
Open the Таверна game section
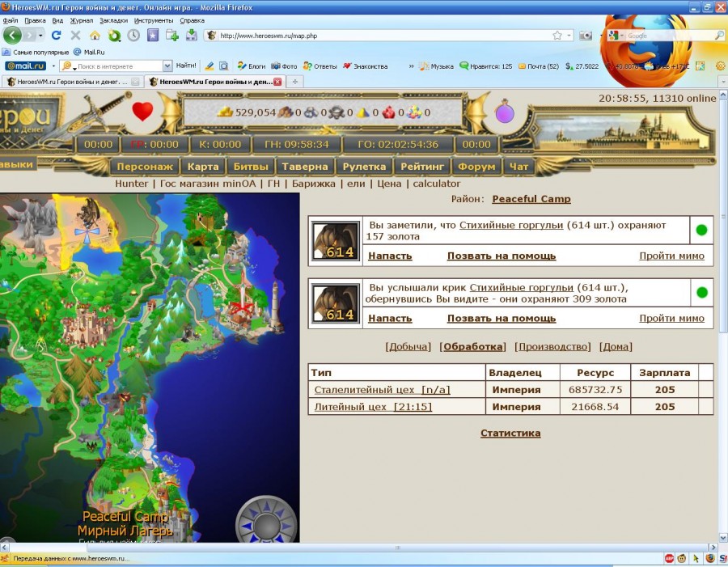tap(305, 167)
